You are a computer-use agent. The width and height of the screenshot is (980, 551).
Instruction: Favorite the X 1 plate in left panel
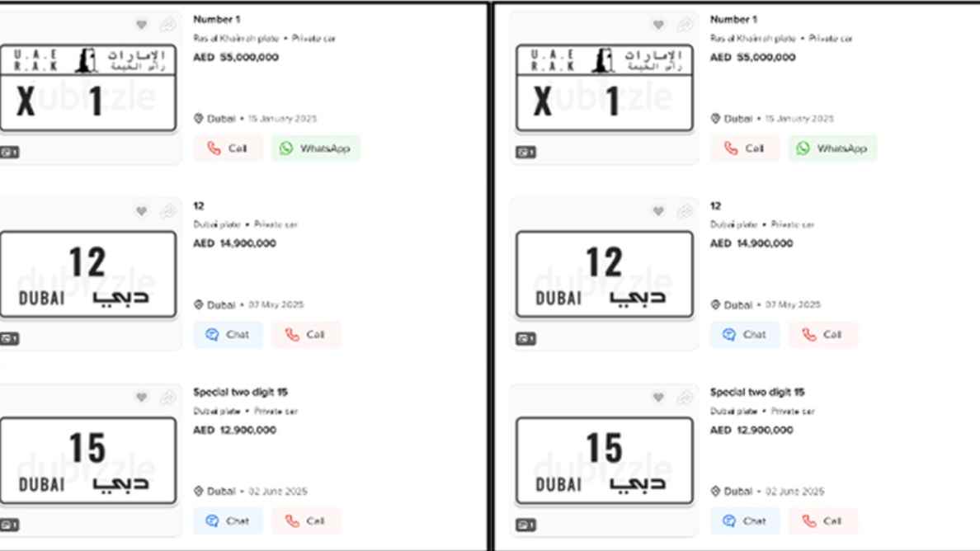pos(141,25)
